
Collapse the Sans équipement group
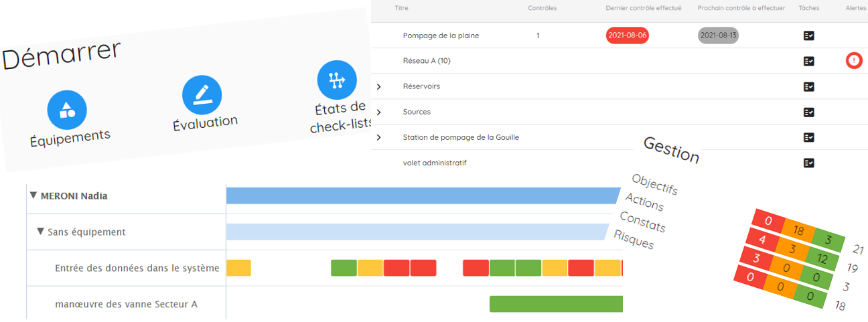[x=40, y=232]
